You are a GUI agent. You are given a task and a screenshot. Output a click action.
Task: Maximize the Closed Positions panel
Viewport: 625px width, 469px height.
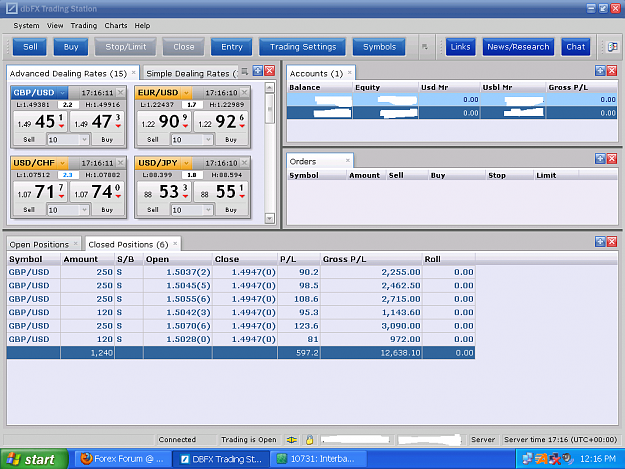(x=600, y=241)
